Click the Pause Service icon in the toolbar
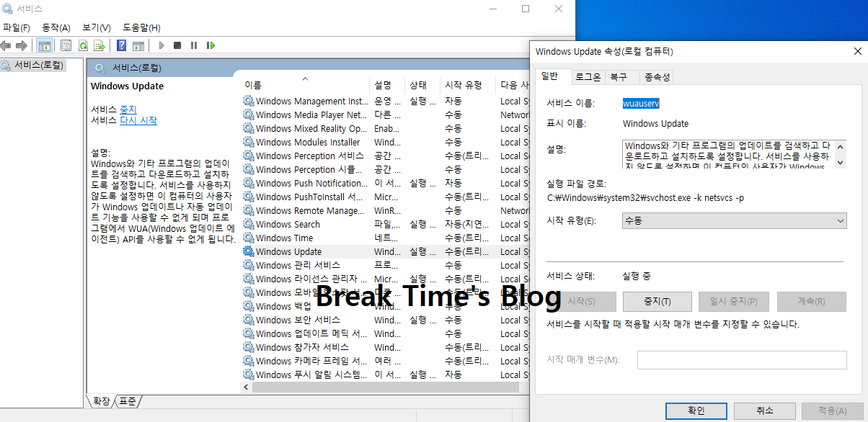The width and height of the screenshot is (868, 422). tap(194, 45)
